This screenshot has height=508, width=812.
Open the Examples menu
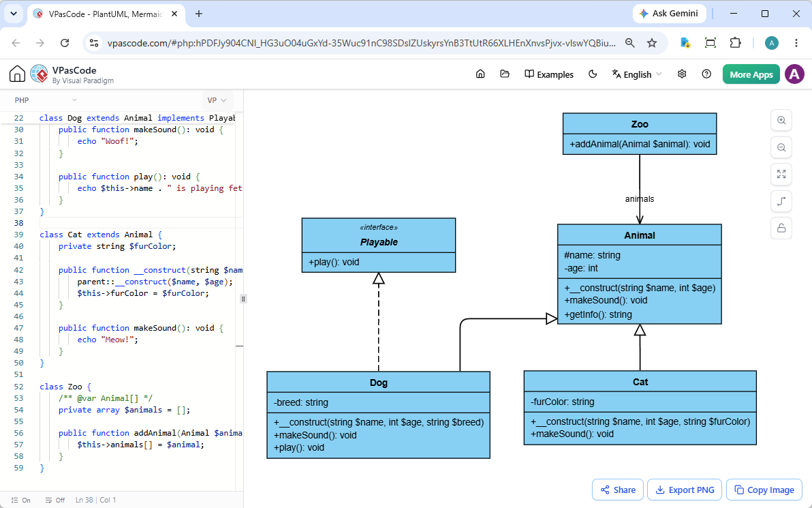(549, 74)
